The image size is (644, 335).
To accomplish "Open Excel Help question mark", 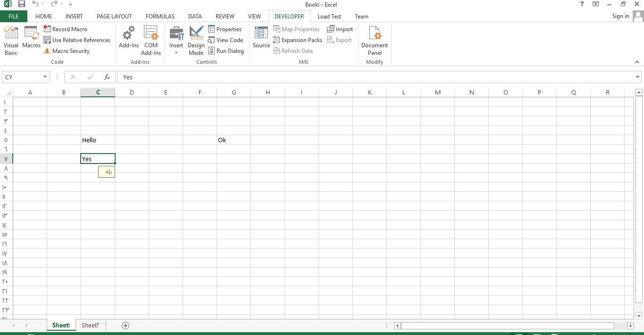I will click(x=581, y=4).
